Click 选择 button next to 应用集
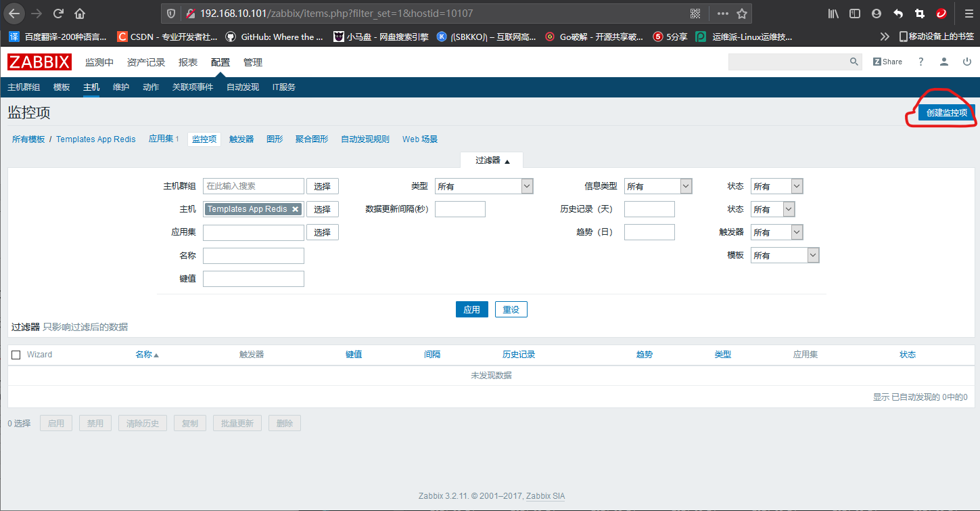Viewport: 980px width, 511px height. click(x=323, y=232)
